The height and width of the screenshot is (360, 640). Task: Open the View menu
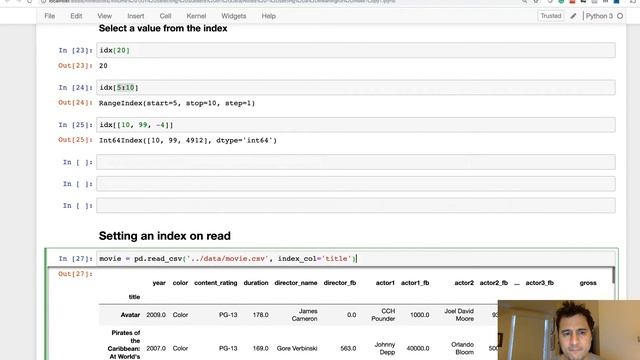click(x=104, y=16)
